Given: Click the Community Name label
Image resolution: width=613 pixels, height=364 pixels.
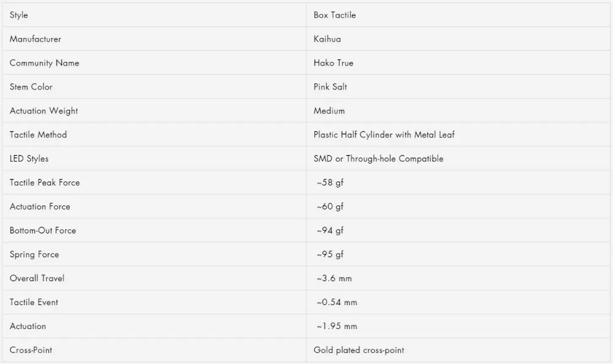Looking at the screenshot, I should (x=44, y=63).
